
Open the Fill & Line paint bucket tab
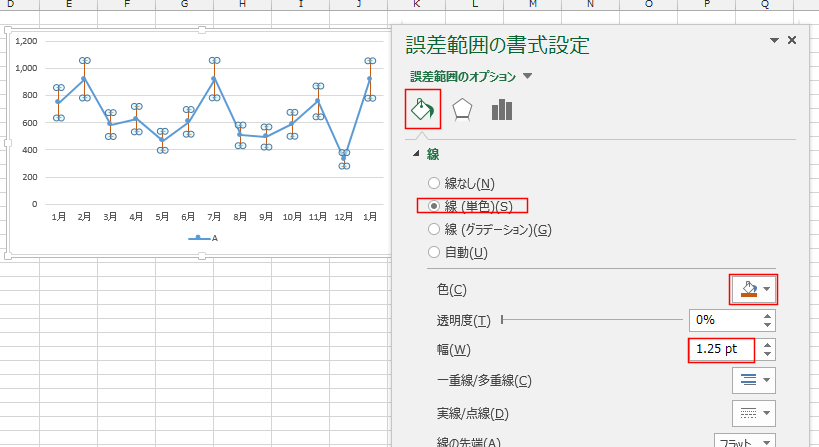click(423, 109)
